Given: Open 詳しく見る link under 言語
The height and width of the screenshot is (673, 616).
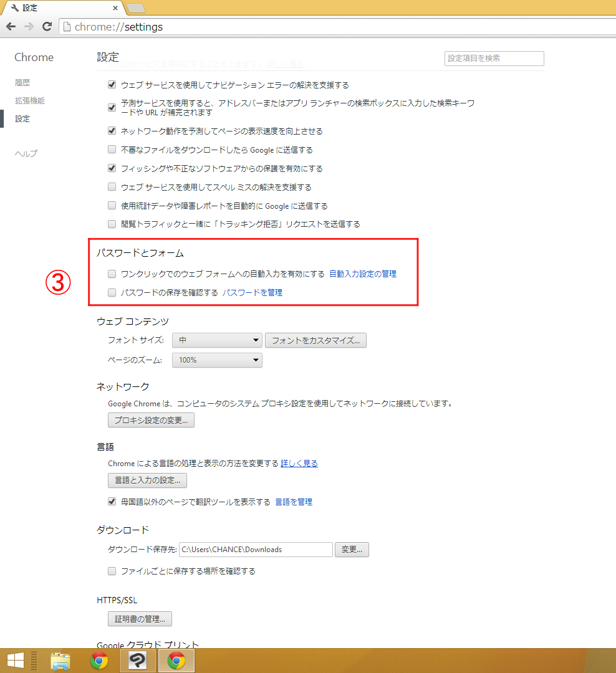Looking at the screenshot, I should pos(299,464).
